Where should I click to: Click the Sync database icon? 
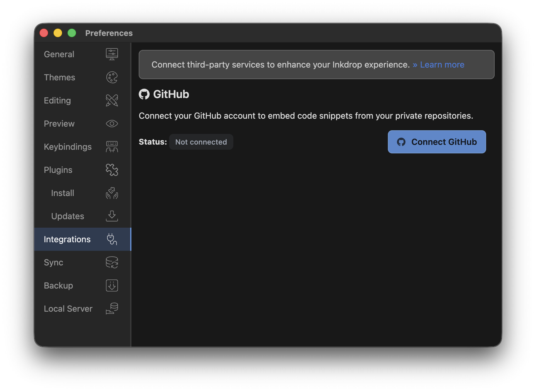tap(112, 262)
